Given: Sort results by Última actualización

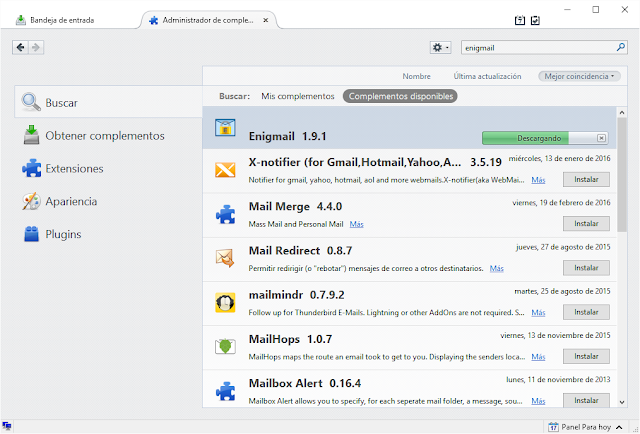Looking at the screenshot, I should tap(487, 76).
